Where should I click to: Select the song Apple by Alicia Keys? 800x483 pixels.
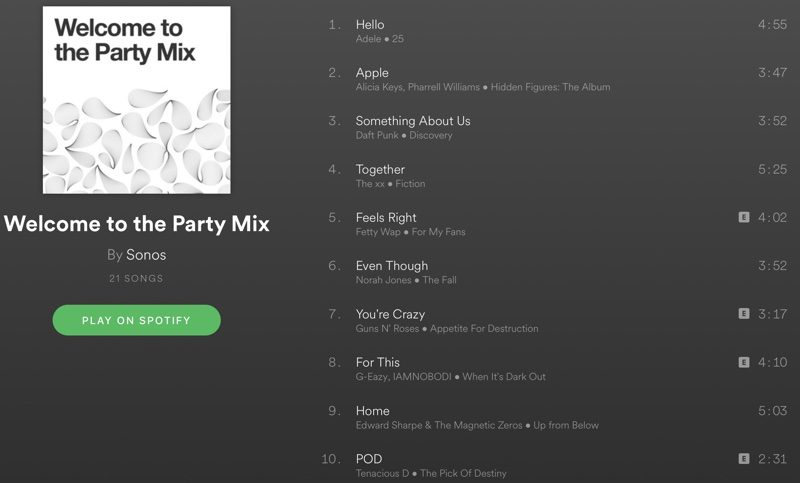click(x=557, y=80)
